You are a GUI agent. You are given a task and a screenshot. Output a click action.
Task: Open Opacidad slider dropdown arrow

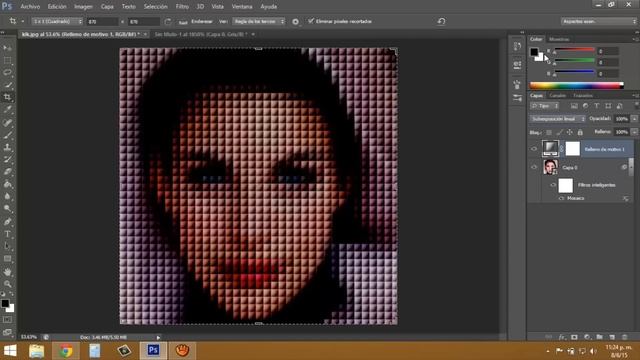pos(634,119)
